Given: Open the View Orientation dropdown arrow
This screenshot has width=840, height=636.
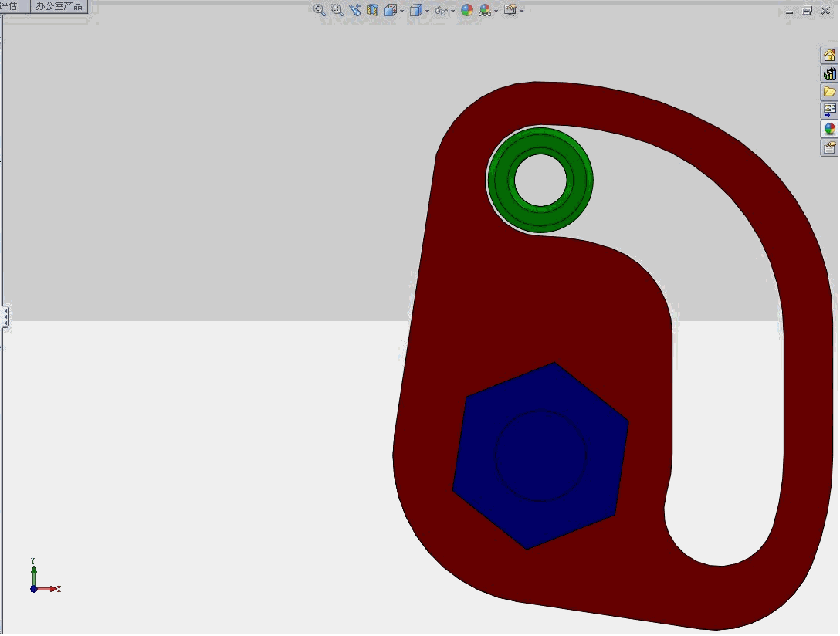Looking at the screenshot, I should pos(401,12).
